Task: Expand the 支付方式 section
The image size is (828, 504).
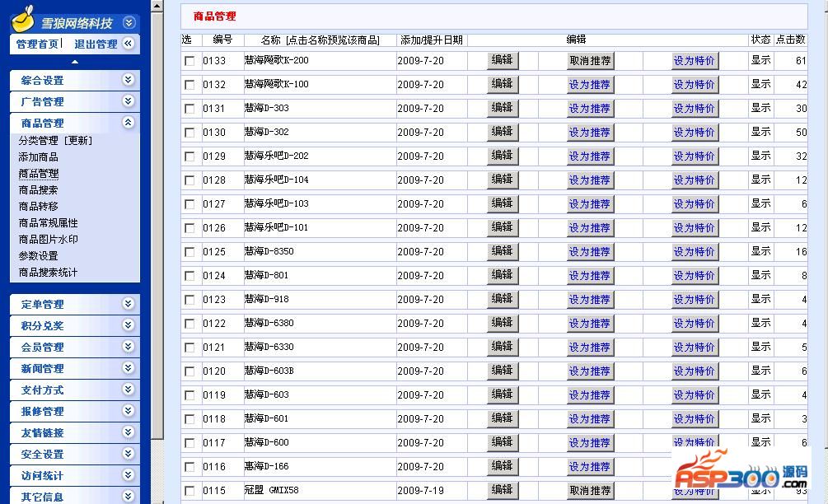Action: pyautogui.click(x=129, y=390)
